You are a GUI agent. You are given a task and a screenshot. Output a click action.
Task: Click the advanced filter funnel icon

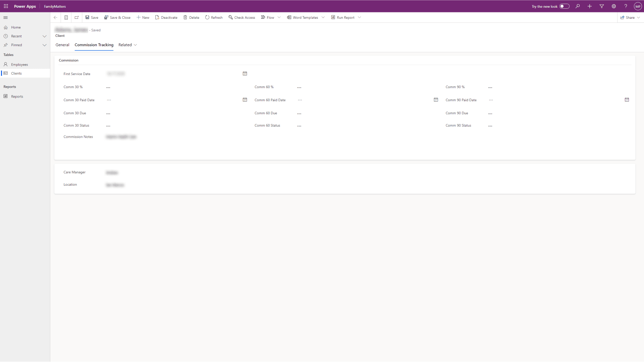pyautogui.click(x=602, y=6)
